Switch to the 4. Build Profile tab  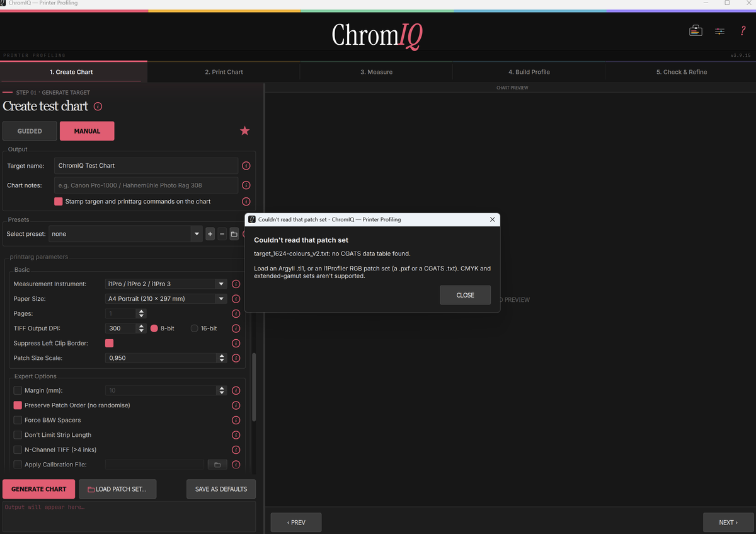[529, 73]
